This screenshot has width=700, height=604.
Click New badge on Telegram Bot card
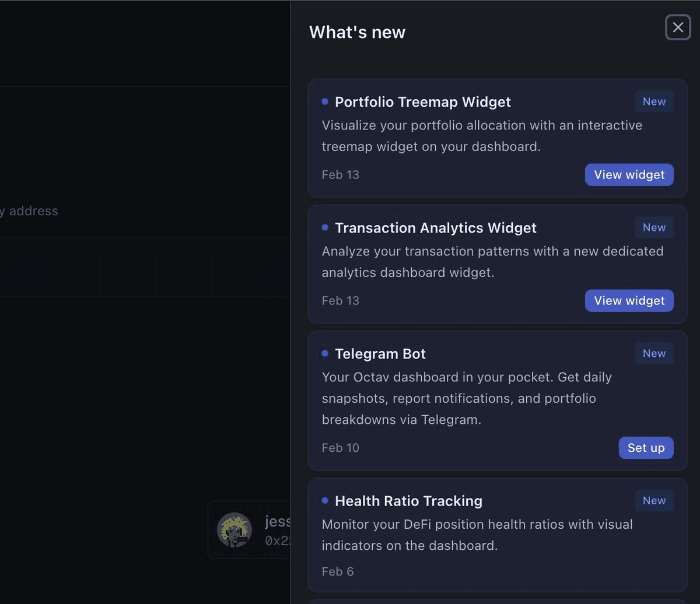click(654, 353)
